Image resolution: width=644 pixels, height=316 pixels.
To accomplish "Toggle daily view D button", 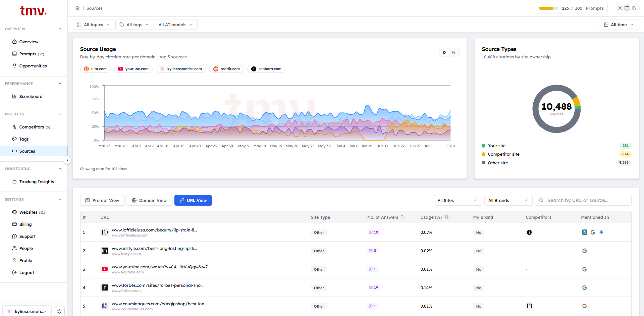I will (444, 52).
